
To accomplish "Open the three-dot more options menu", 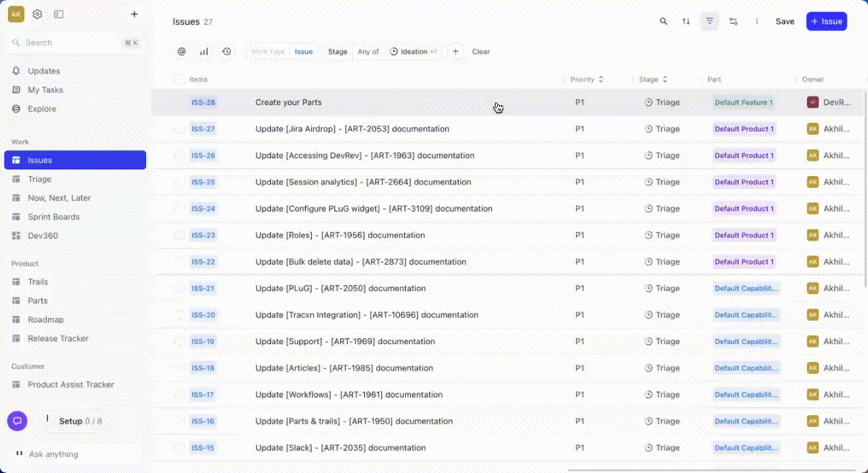I will (x=757, y=22).
